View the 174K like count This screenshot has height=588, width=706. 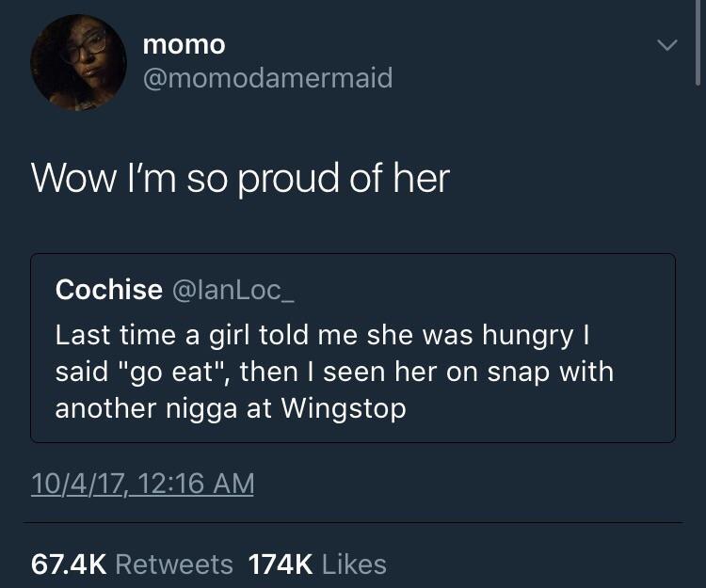pos(281,564)
